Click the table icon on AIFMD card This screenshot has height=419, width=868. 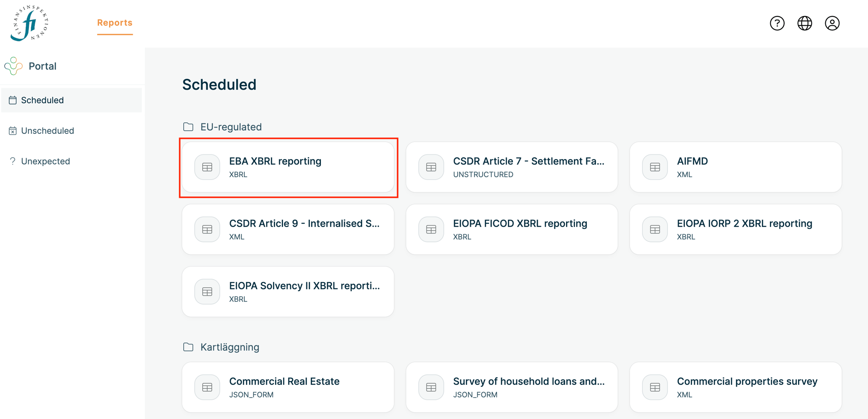point(654,167)
